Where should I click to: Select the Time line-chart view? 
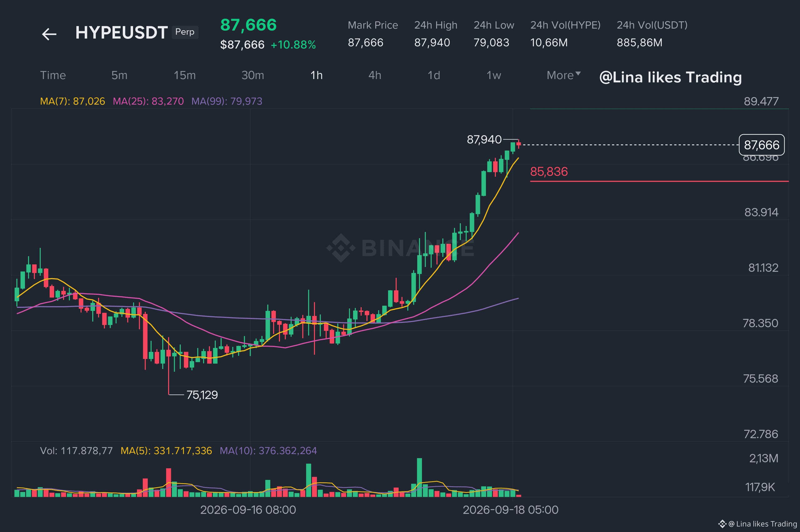(53, 75)
